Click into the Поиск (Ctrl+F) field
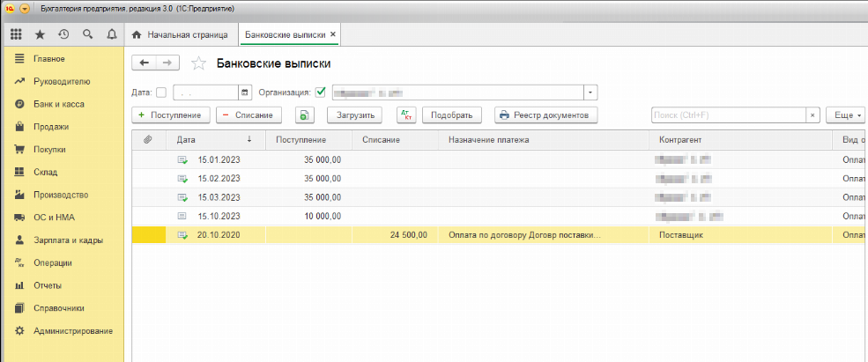 pyautogui.click(x=728, y=115)
